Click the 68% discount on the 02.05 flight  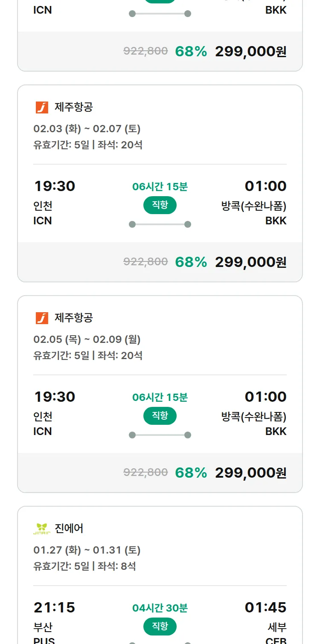tap(191, 473)
